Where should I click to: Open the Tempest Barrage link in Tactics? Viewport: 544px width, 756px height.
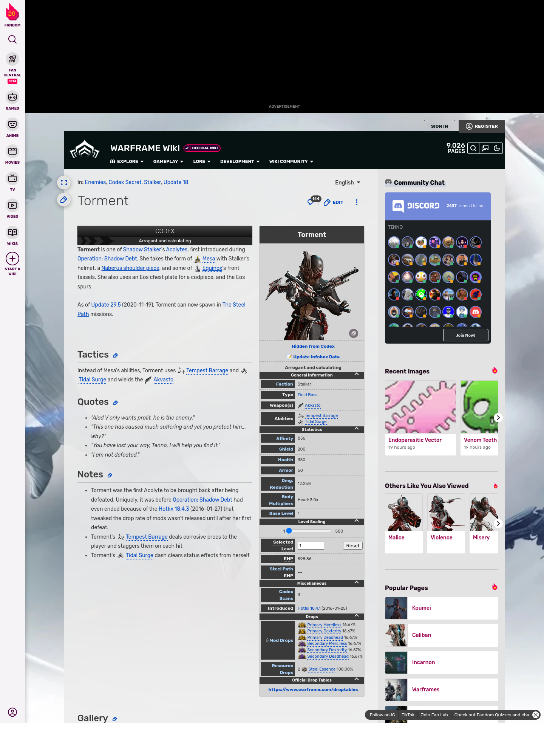point(207,370)
